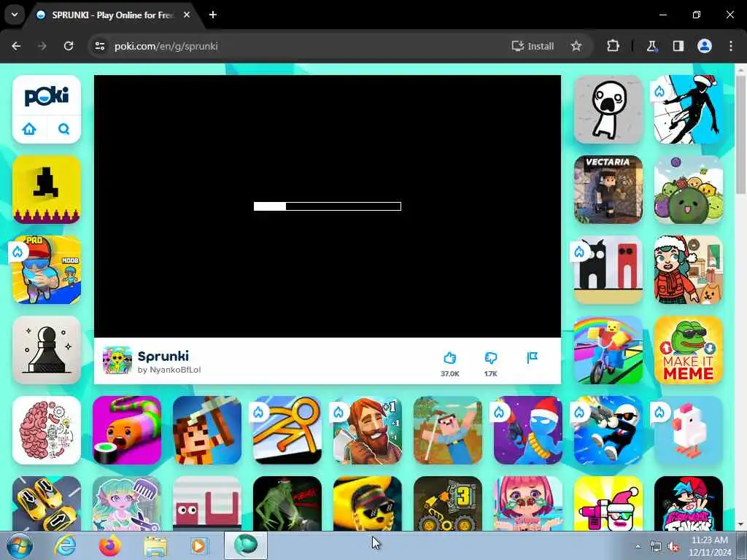This screenshot has height=560, width=747.
Task: Open site information icon in address bar
Action: click(x=99, y=46)
